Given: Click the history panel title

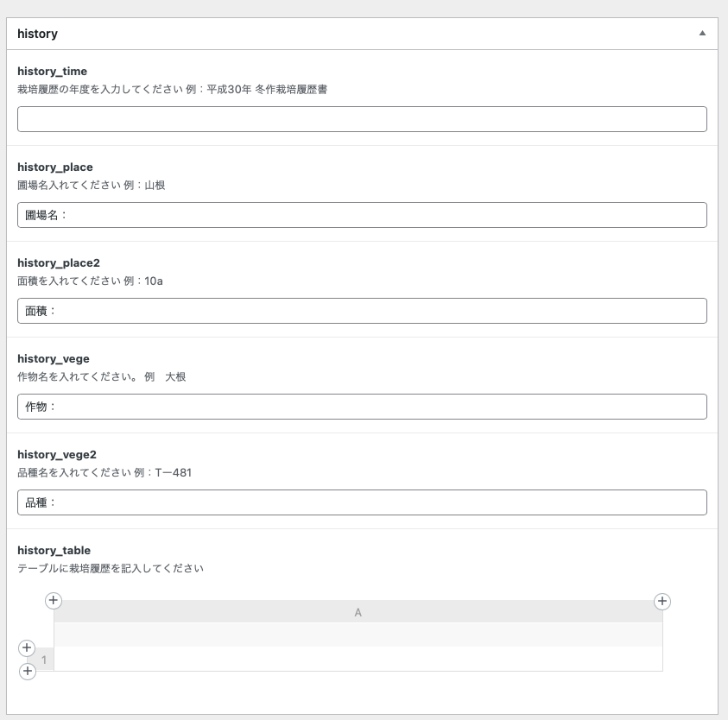Looking at the screenshot, I should click(38, 34).
